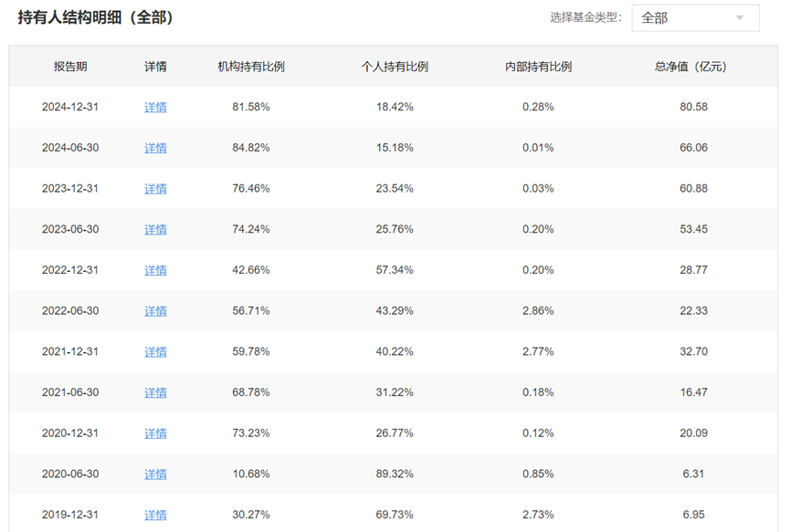
Task: Click total net value 60.88
Action: coord(694,188)
